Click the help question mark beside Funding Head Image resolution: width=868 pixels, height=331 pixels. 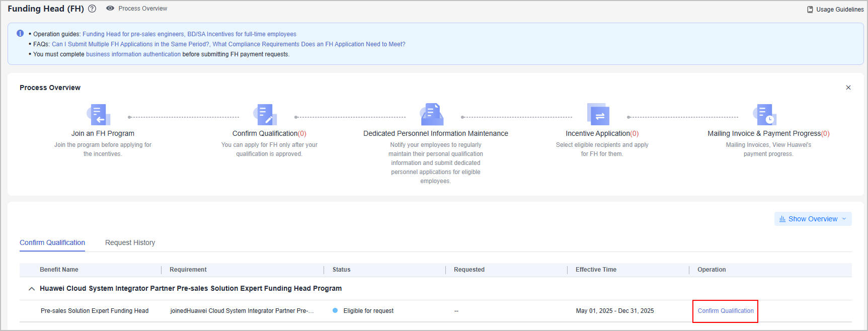(92, 9)
